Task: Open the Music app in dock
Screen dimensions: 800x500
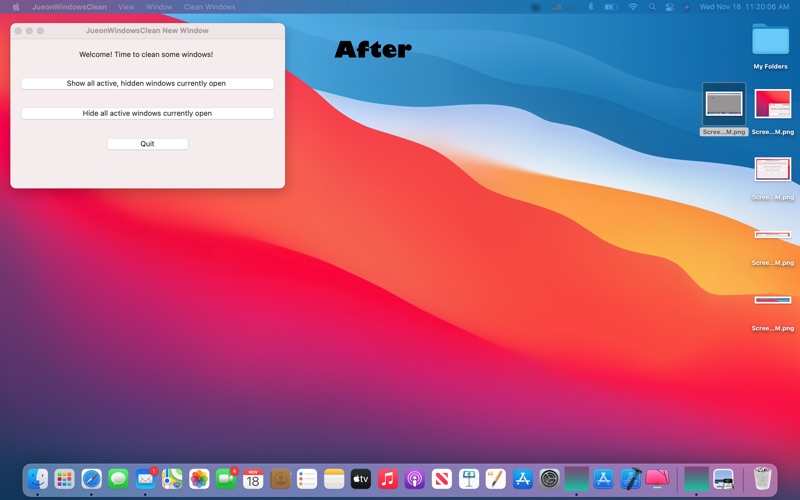Action: [x=388, y=479]
